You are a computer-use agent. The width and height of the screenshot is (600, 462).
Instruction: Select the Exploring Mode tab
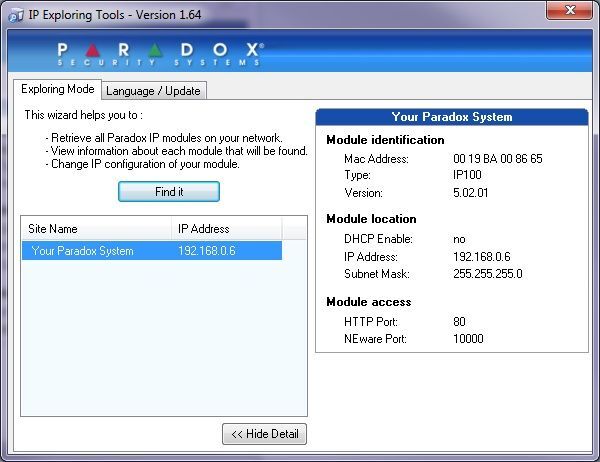(x=58, y=90)
